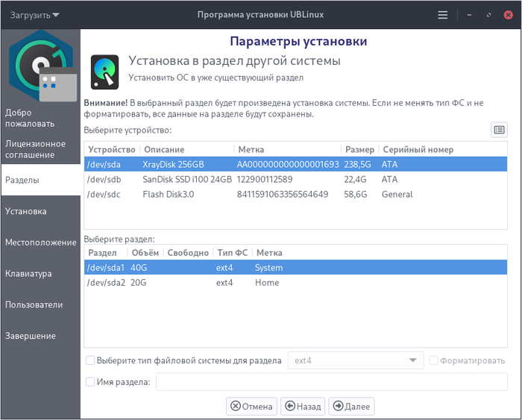Enable the file system type checkbox

90,361
